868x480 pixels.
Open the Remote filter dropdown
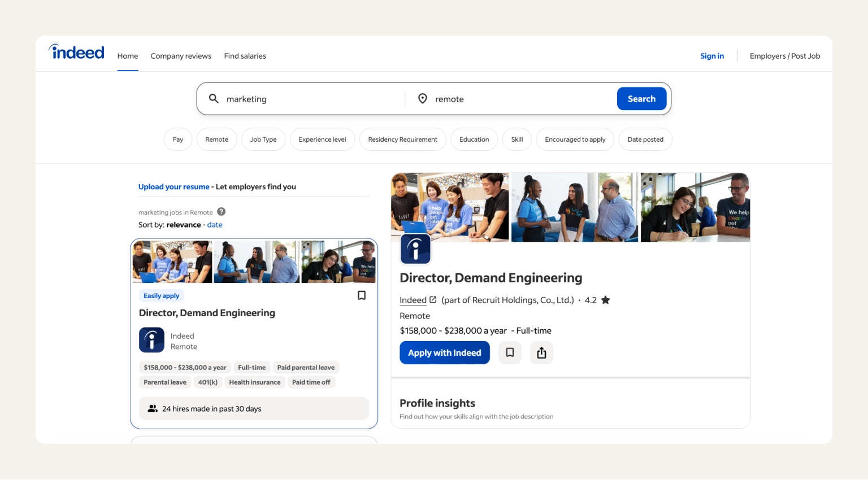pos(216,139)
